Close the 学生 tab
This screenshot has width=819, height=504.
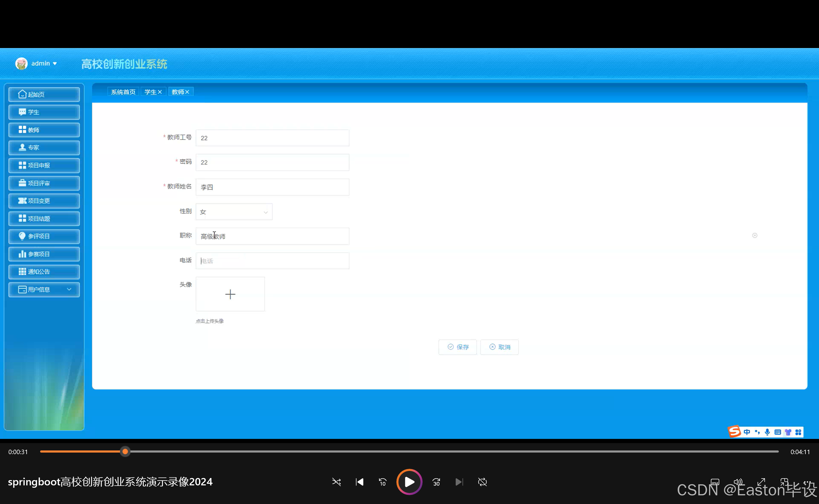point(160,92)
